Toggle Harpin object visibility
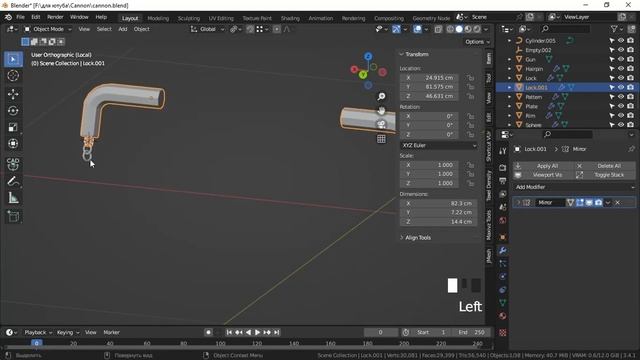Image resolution: width=640 pixels, height=360 pixels. pos(621,69)
